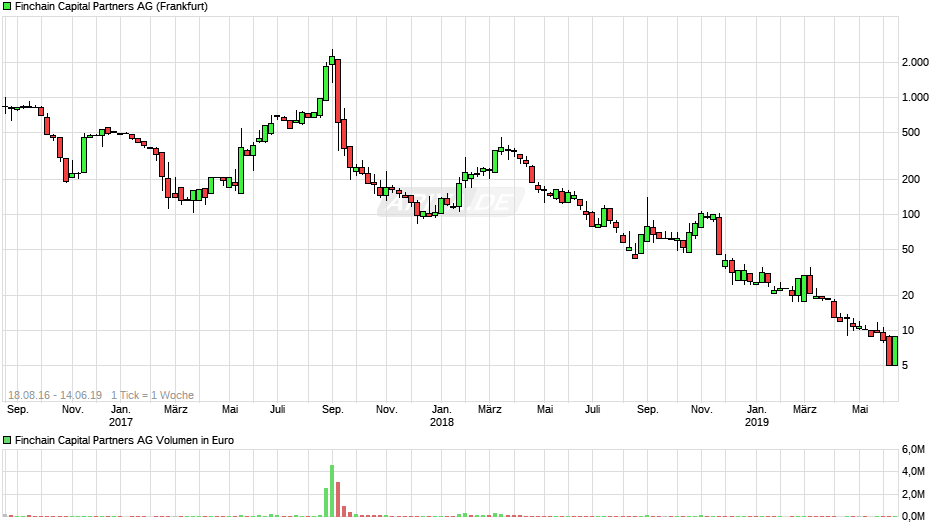The height and width of the screenshot is (526, 940).
Task: Click 'Jan.' label above 2018
Action: point(442,410)
